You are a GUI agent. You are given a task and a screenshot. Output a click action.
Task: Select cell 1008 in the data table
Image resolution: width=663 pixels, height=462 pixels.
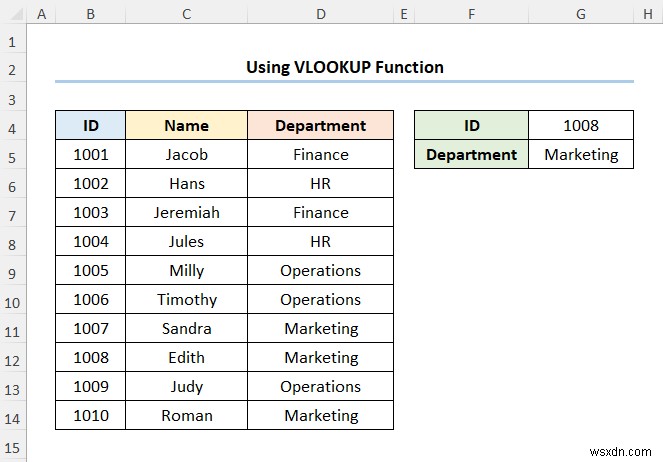(90, 357)
